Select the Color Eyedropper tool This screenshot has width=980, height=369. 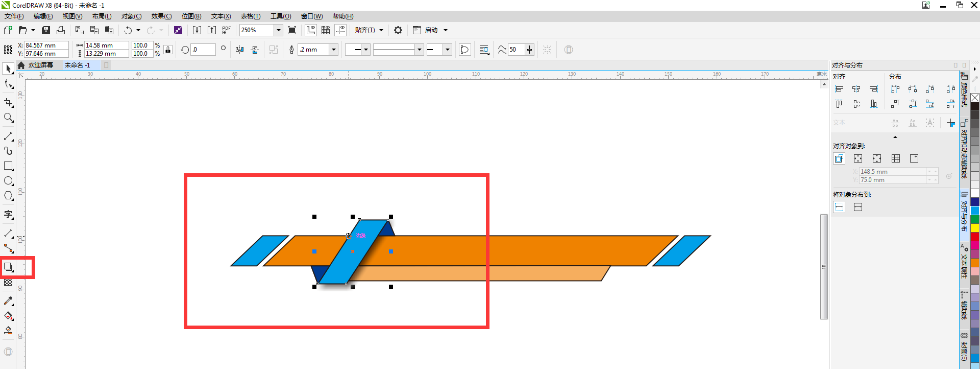[x=8, y=301]
